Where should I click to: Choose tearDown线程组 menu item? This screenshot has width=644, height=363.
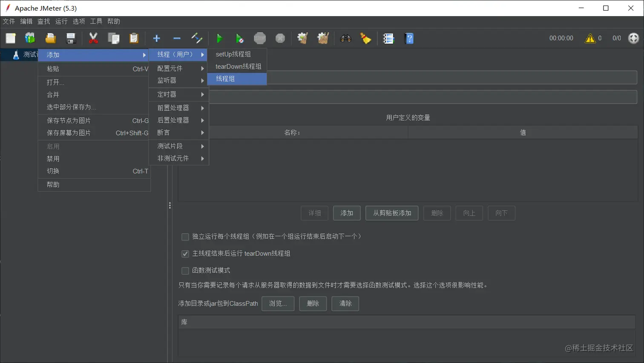tap(237, 66)
